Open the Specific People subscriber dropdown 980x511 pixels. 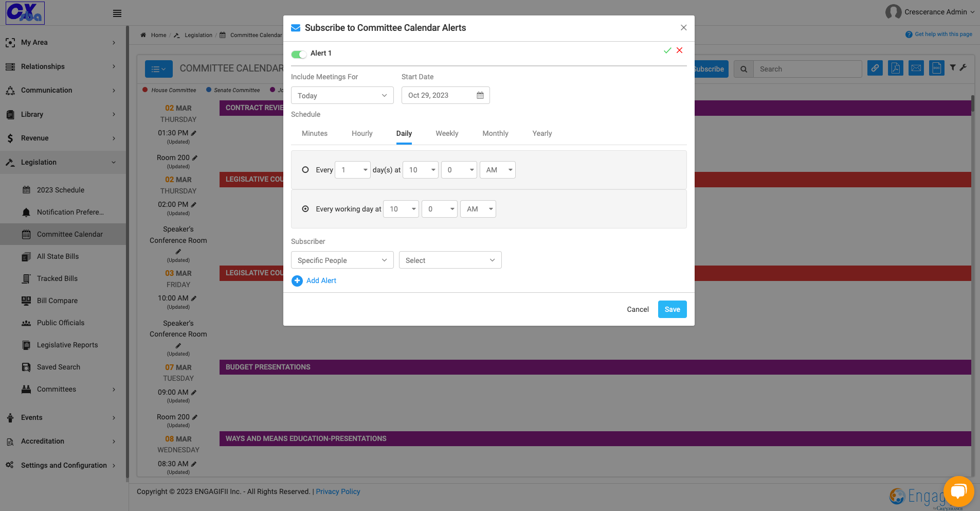(x=342, y=260)
